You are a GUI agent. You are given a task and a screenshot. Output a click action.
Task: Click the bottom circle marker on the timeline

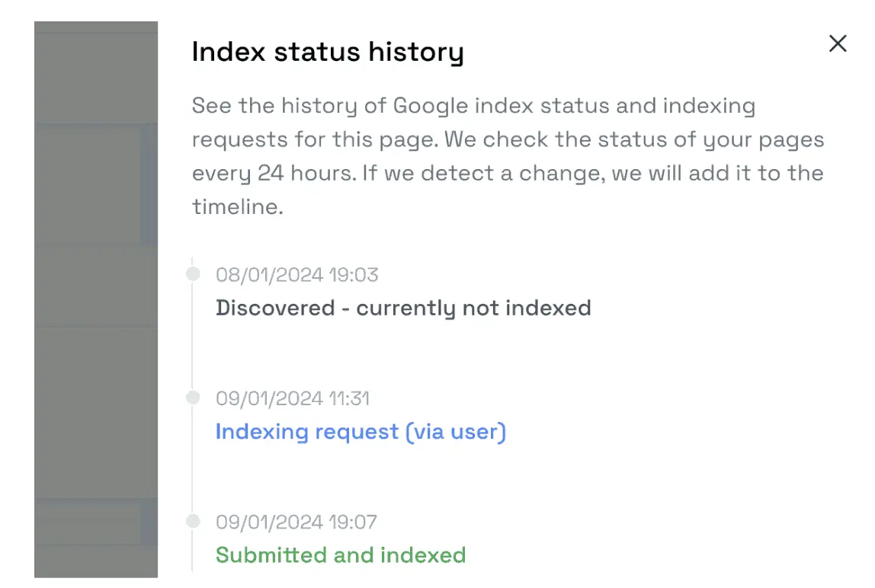(193, 521)
